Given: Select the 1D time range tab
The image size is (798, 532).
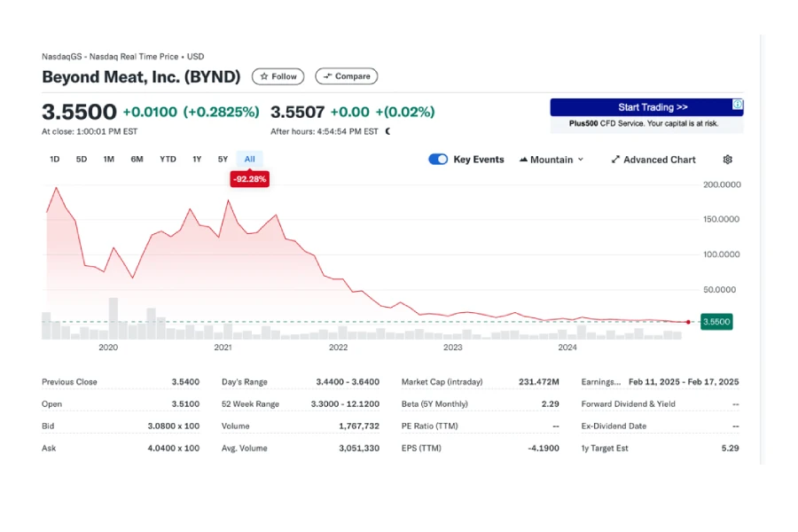Looking at the screenshot, I should [x=54, y=160].
